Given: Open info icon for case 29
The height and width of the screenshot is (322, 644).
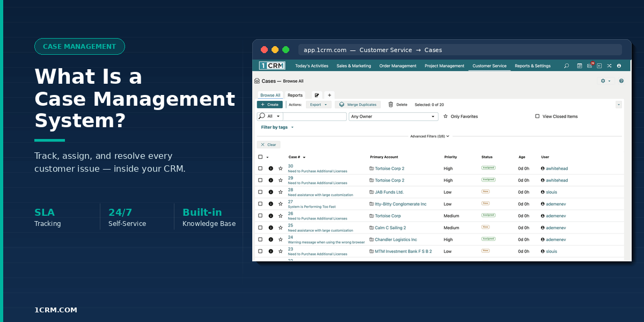Looking at the screenshot, I should 270,180.
